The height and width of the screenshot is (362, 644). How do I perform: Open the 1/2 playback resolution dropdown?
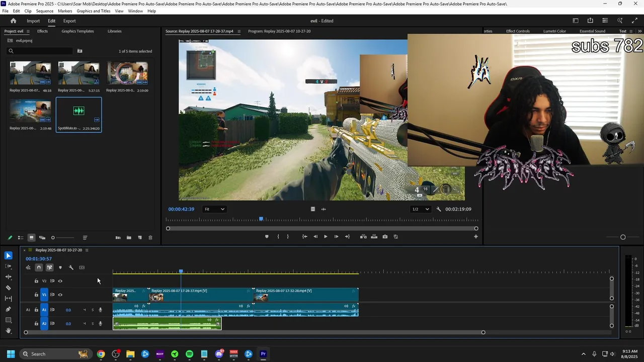point(421,209)
